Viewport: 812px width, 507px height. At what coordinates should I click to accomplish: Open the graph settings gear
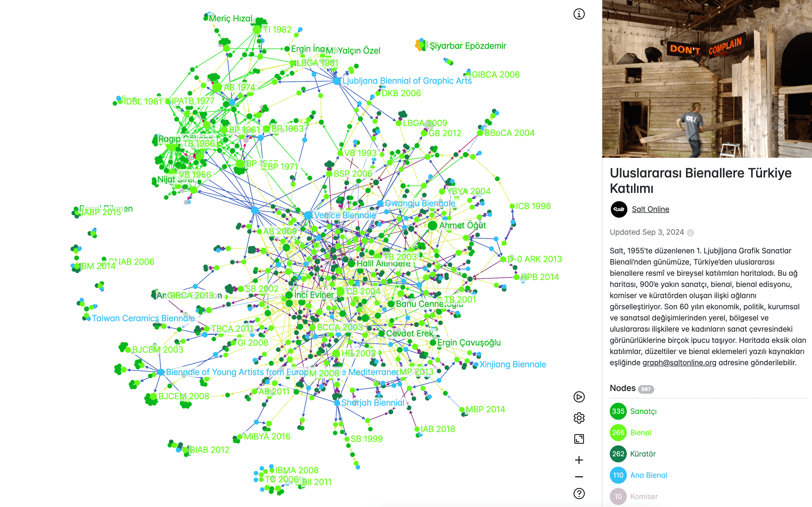coord(579,418)
